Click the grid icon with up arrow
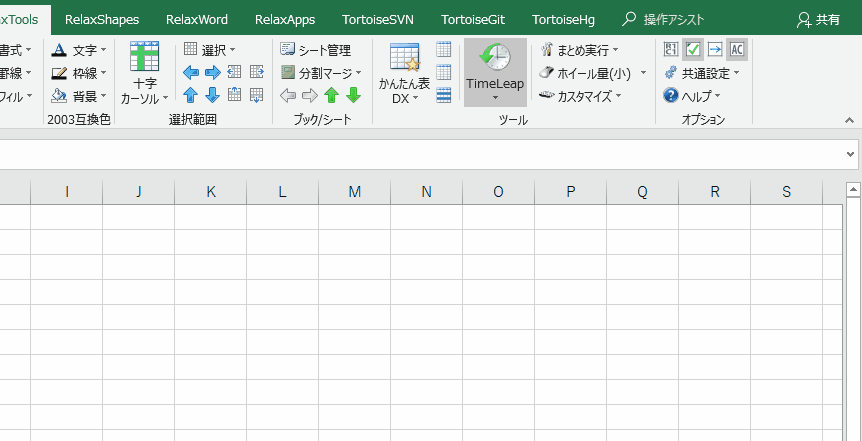Screen dimensions: 862x441 coord(235,95)
